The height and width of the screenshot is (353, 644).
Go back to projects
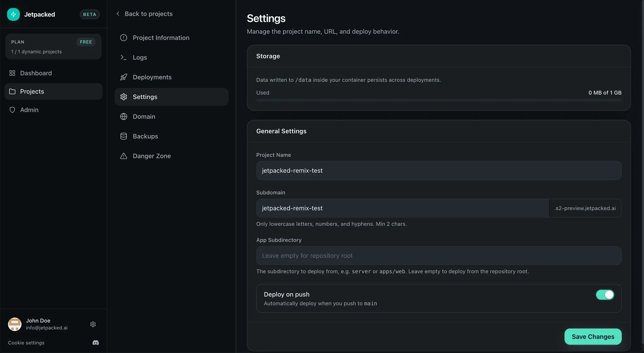145,14
